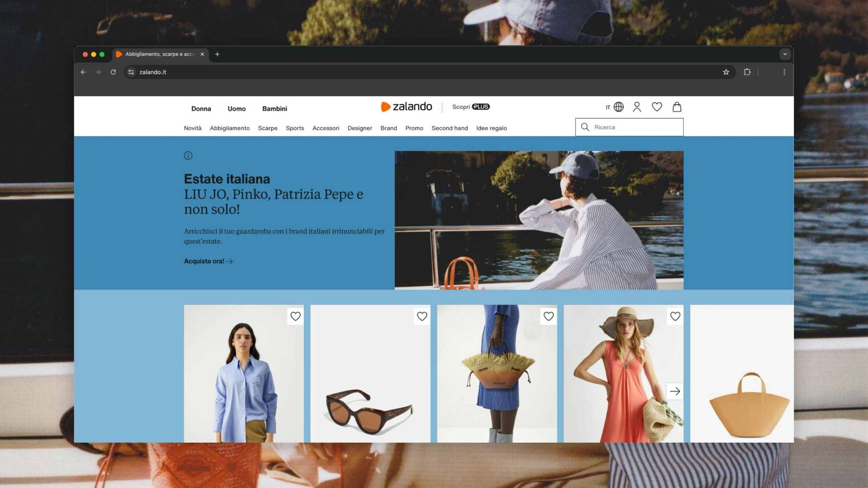The image size is (868, 488).
Task: Bookmark this page with the star icon
Action: point(726,72)
